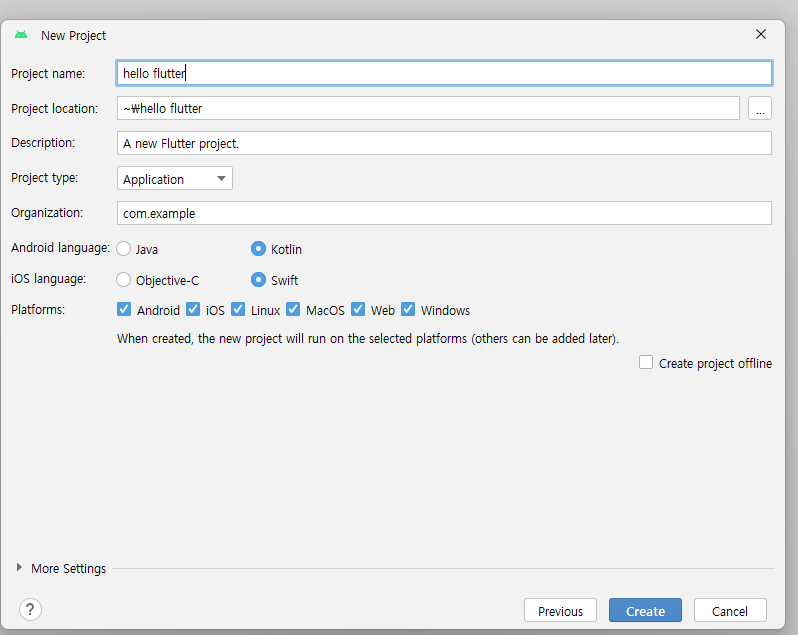Select Kotlin as the Android language
Viewport: 798px width, 635px height.
259,249
